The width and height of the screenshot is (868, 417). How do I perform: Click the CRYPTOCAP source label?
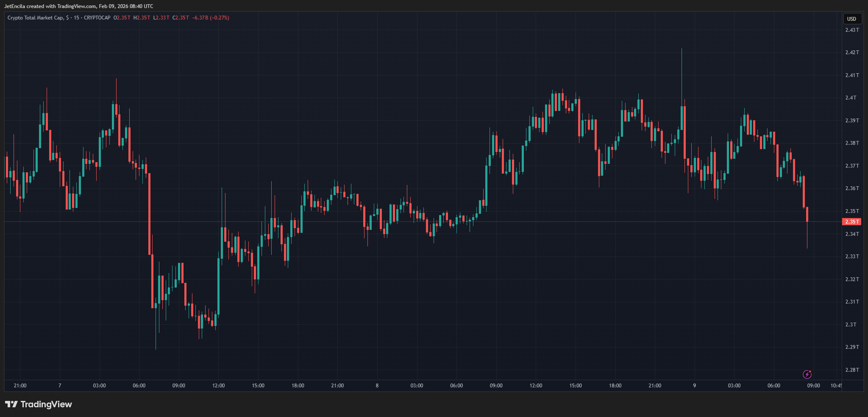97,18
